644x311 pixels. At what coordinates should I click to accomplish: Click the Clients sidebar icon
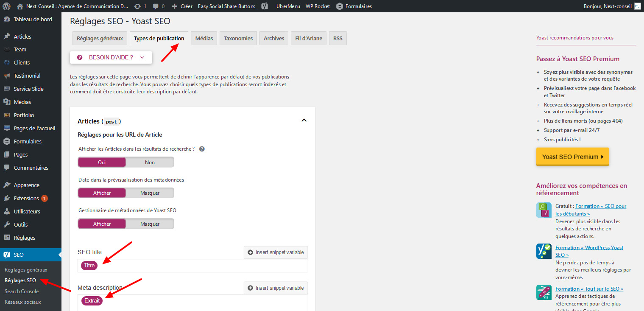[7, 62]
